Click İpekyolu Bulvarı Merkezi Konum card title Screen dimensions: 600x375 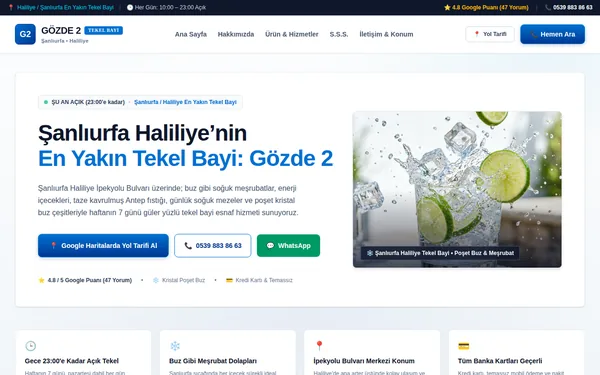(x=364, y=361)
